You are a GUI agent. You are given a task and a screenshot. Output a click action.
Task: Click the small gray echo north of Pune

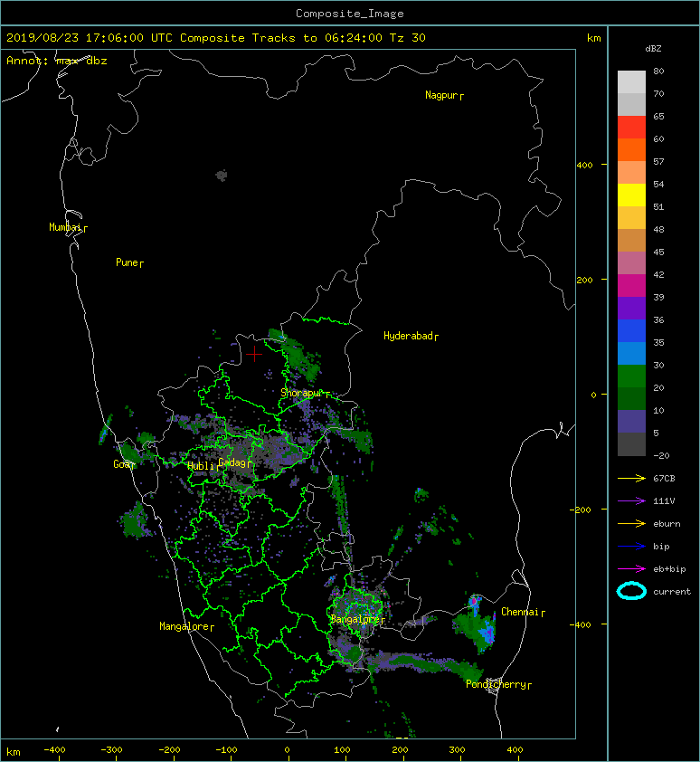pyautogui.click(x=222, y=176)
